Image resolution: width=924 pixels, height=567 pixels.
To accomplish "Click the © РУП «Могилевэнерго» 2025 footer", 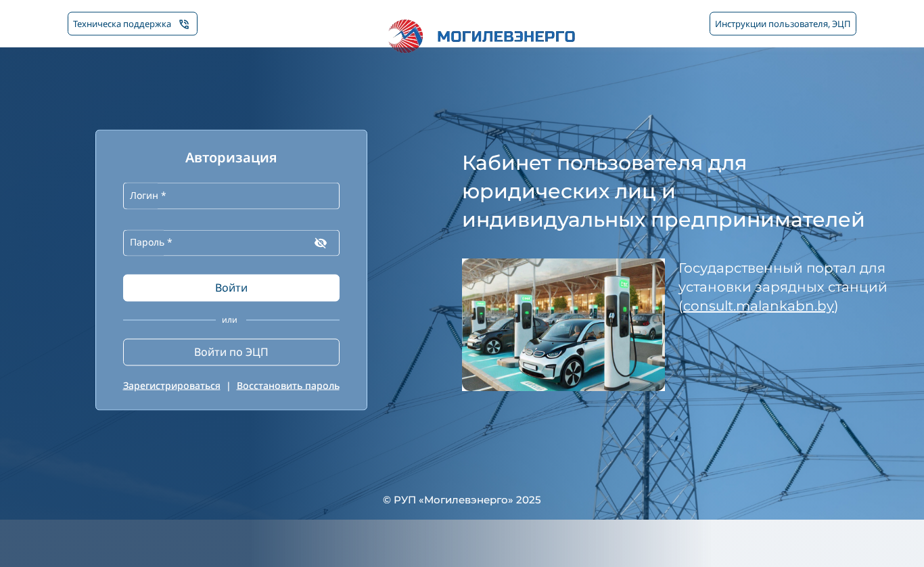I will (x=462, y=500).
